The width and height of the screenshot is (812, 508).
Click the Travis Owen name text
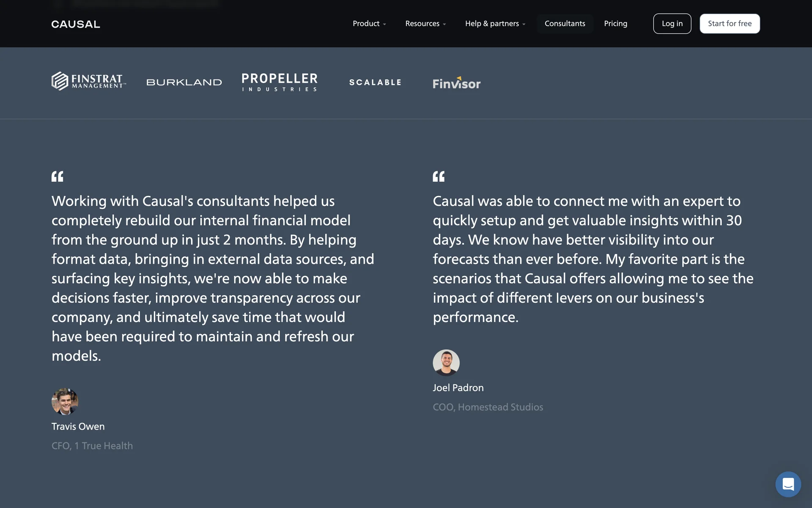pos(78,426)
